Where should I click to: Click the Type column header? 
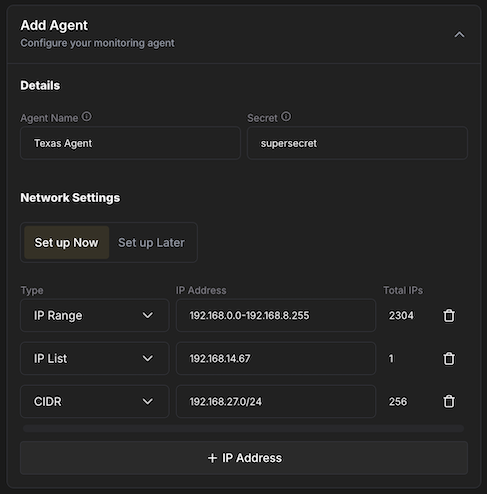pos(32,290)
